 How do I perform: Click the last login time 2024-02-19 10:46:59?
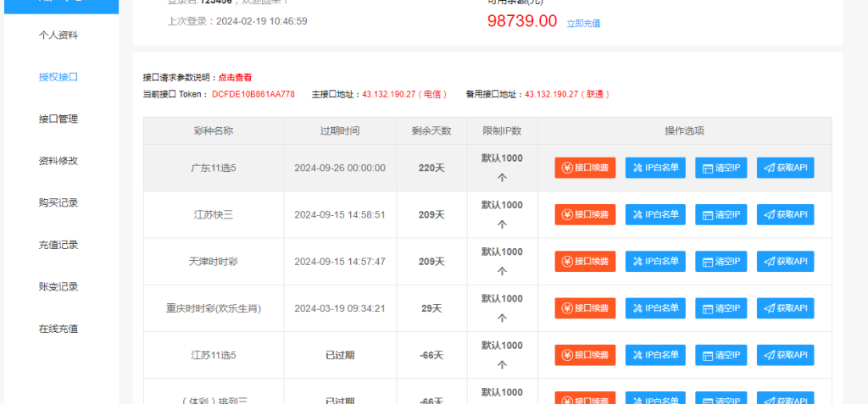click(261, 21)
